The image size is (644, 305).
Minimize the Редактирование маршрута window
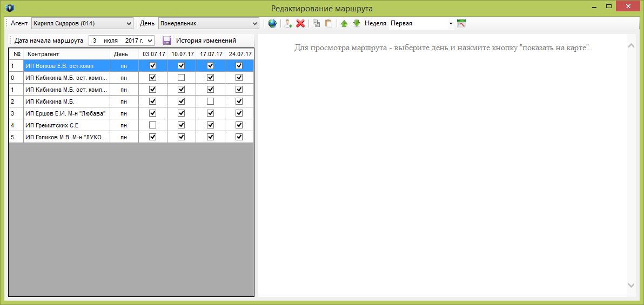pos(594,6)
